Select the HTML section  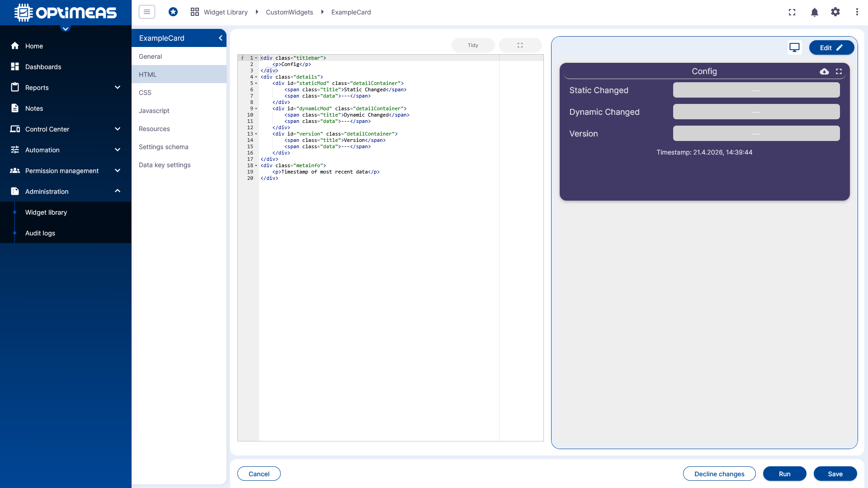[x=179, y=75]
